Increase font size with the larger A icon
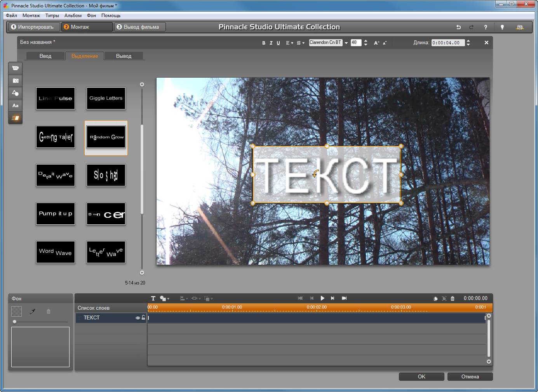Image resolution: width=538 pixels, height=392 pixels. [376, 43]
